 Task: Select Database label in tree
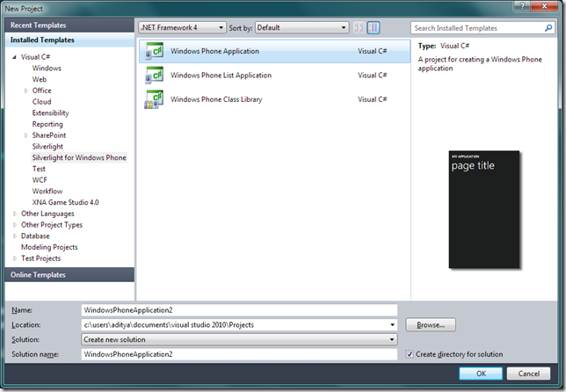(x=35, y=236)
